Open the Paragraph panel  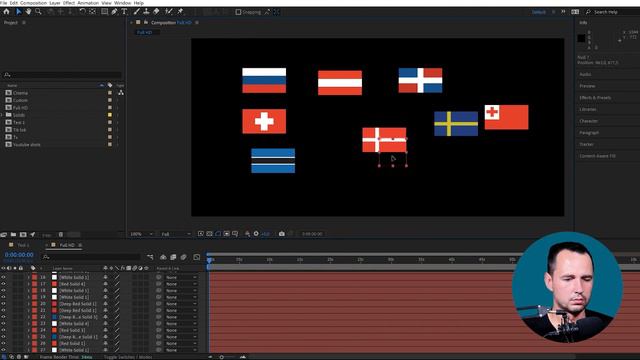pos(589,133)
